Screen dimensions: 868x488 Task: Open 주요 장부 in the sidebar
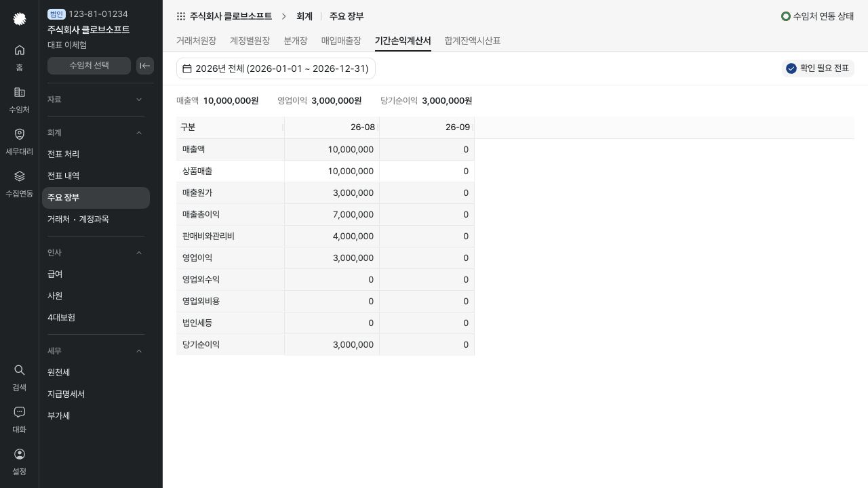tap(96, 198)
